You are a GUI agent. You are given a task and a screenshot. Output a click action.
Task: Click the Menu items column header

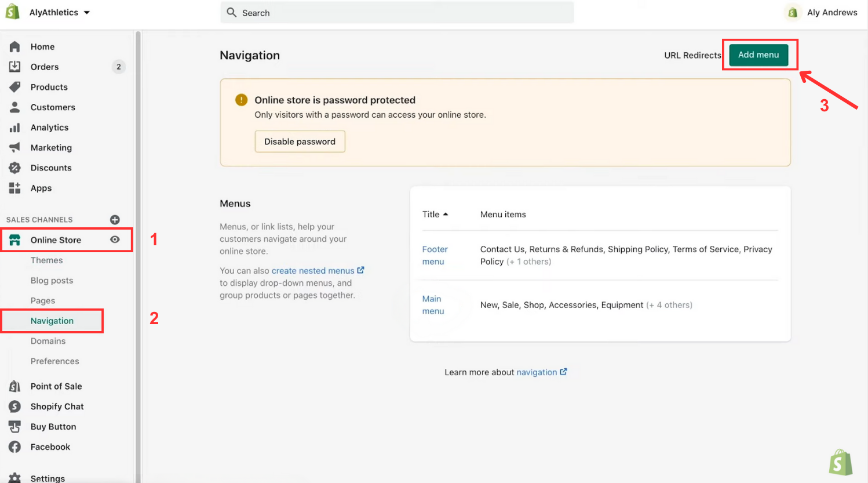(x=503, y=215)
